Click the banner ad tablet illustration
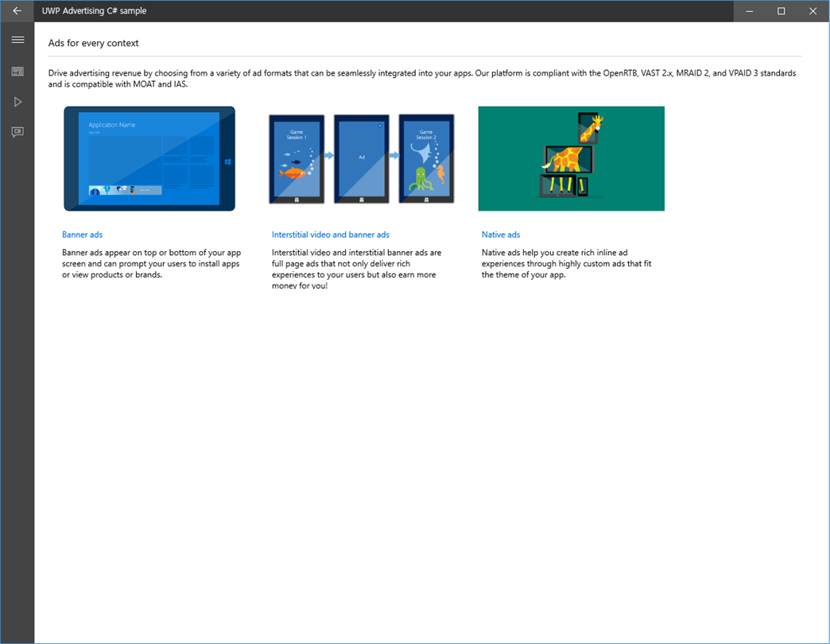830x644 pixels. [x=149, y=159]
